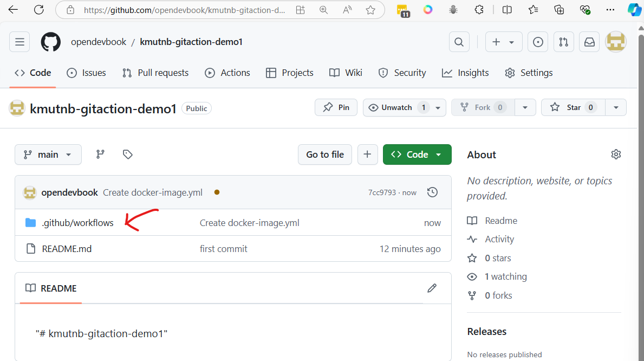This screenshot has height=361, width=644.
Task: Open the GitHub home logo
Action: click(x=51, y=42)
